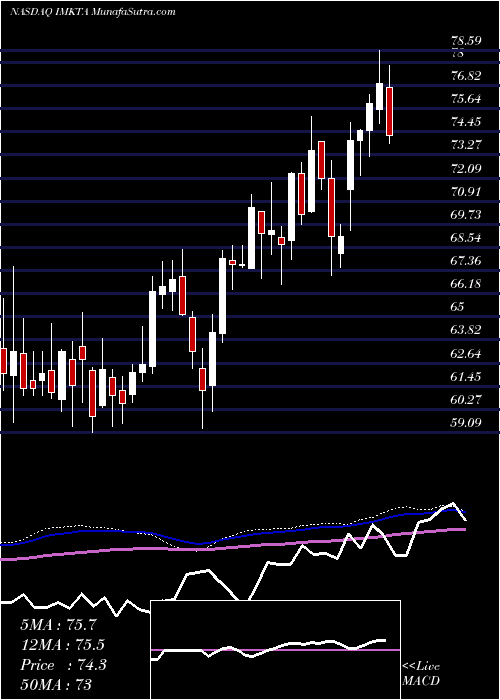Click the Price : 74.3 value

pyautogui.click(x=63, y=665)
